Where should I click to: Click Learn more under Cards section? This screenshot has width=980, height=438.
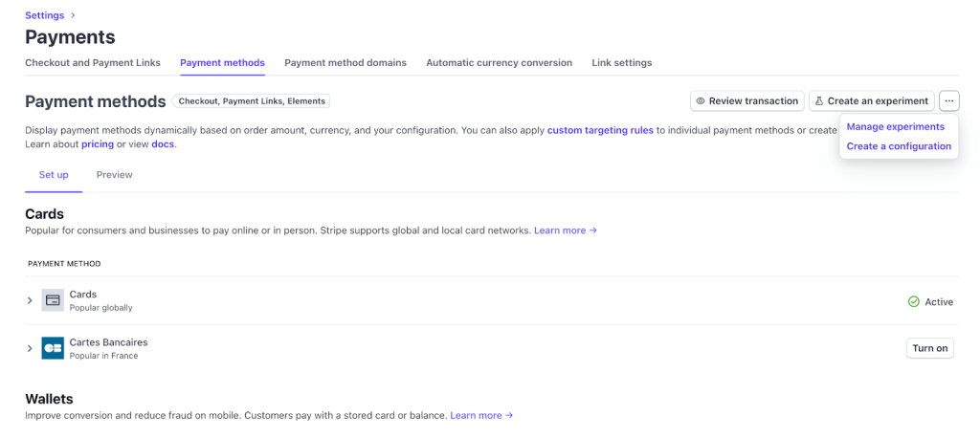coord(566,230)
